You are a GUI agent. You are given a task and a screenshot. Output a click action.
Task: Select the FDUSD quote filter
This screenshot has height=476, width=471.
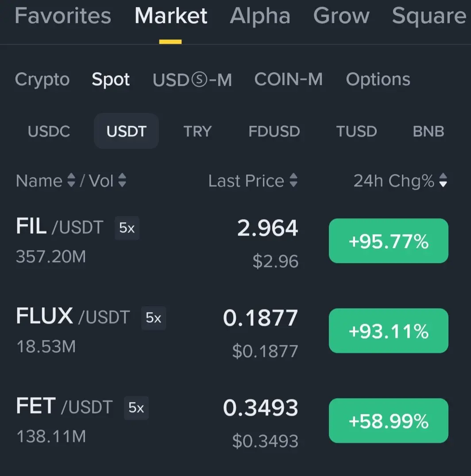[274, 131]
